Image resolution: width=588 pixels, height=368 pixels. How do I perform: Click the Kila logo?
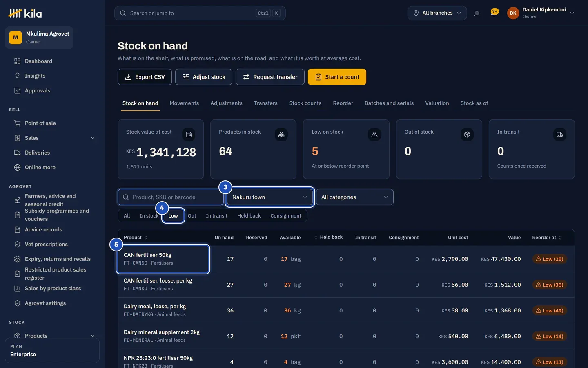[x=25, y=13]
